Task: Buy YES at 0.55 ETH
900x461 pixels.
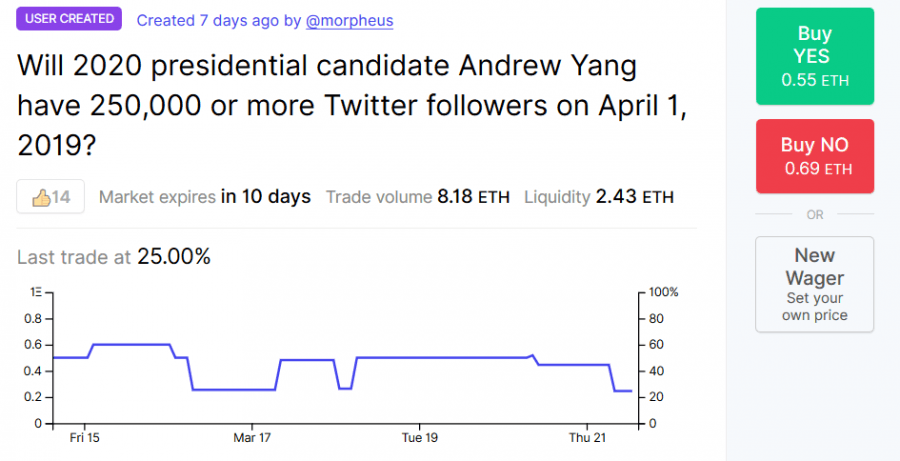Action: (x=814, y=56)
